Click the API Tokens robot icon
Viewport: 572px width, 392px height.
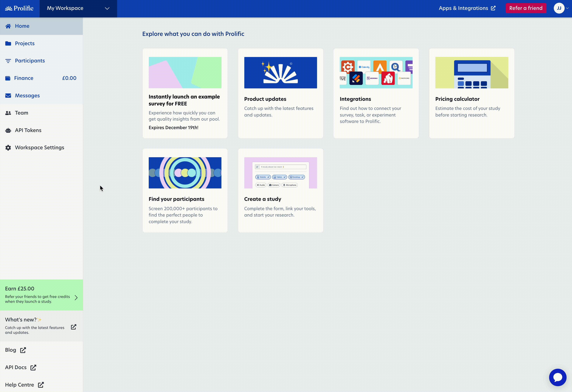[8, 130]
